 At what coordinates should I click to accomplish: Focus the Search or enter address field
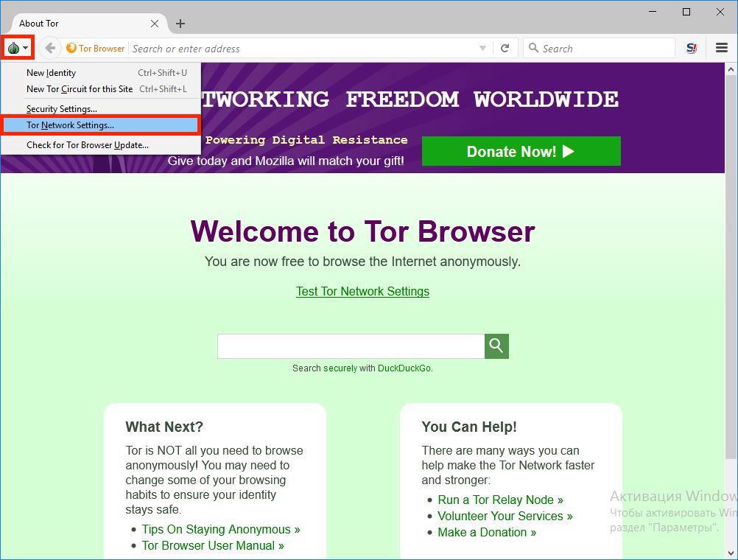[x=301, y=49]
